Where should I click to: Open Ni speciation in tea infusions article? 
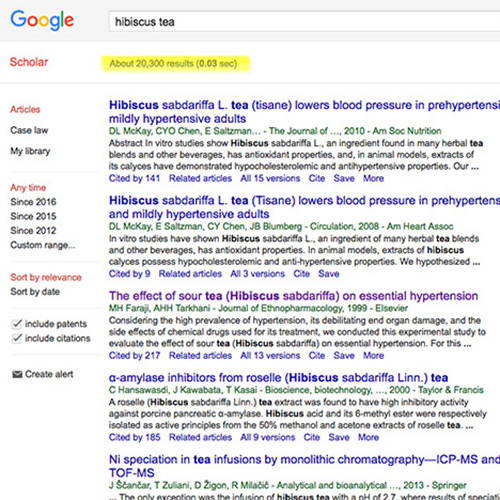tap(304, 466)
